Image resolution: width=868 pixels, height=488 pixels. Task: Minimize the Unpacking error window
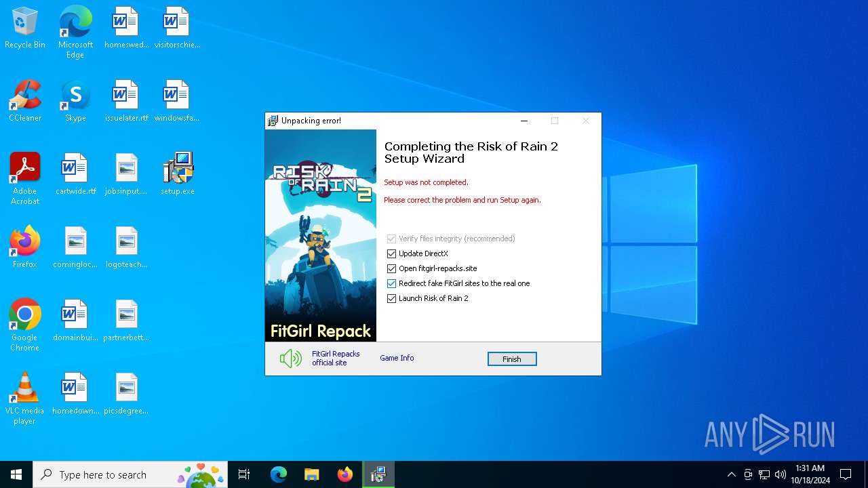(x=524, y=121)
